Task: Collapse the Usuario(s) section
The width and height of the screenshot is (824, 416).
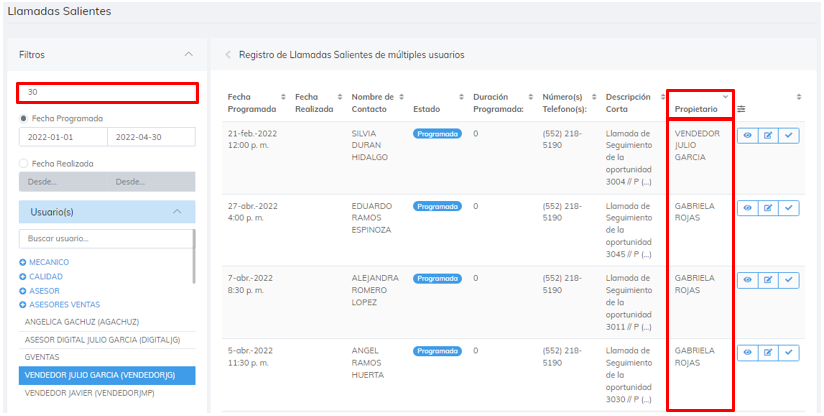Action: (x=178, y=212)
